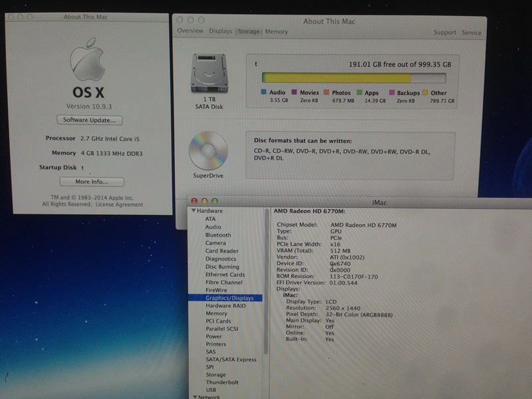Click the PCIe Lane Width value x16
Viewport: 532px width, 399px height.
click(335, 244)
